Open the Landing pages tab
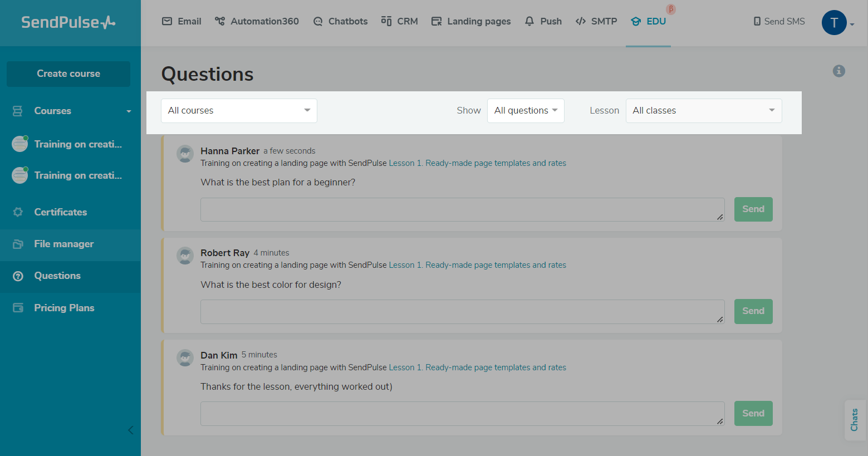 [x=471, y=21]
